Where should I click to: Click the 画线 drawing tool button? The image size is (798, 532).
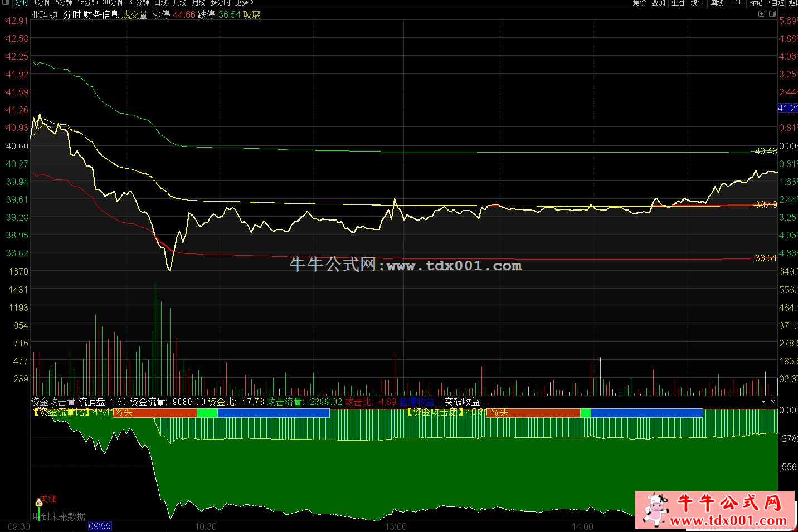pos(717,3)
